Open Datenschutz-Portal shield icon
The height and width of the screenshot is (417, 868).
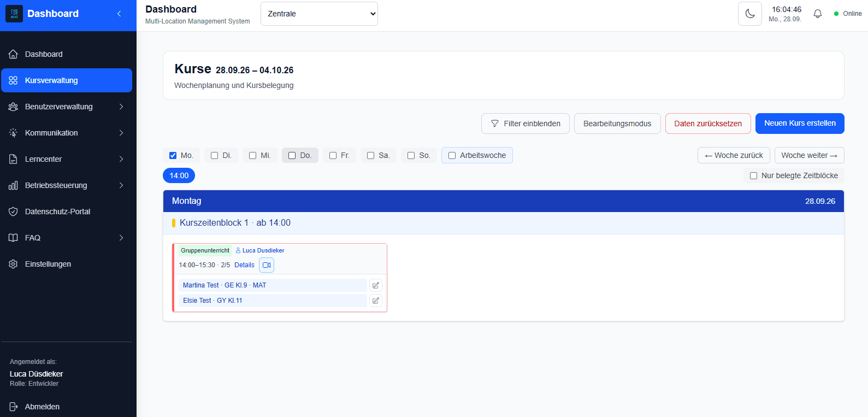point(13,212)
